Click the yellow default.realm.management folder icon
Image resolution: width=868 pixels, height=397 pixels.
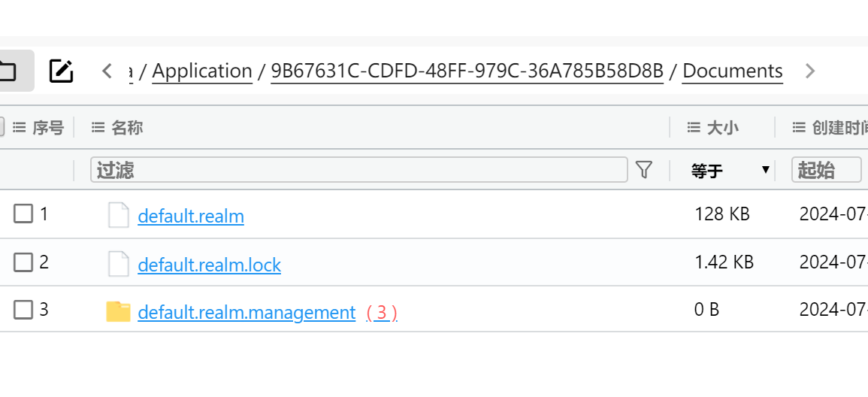click(118, 312)
